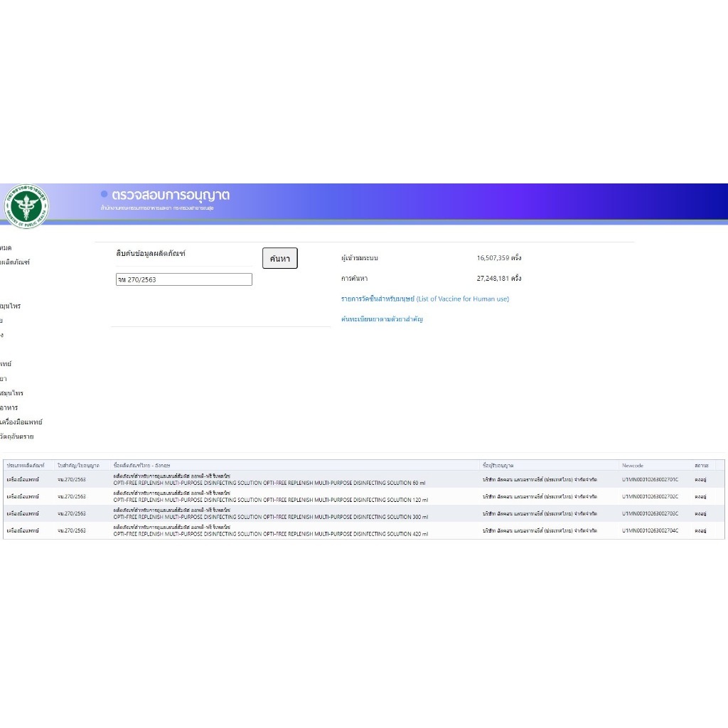Viewport: 728px width, 728px height.
Task: Click Newcode U1MN00010263002701C
Action: [650, 479]
